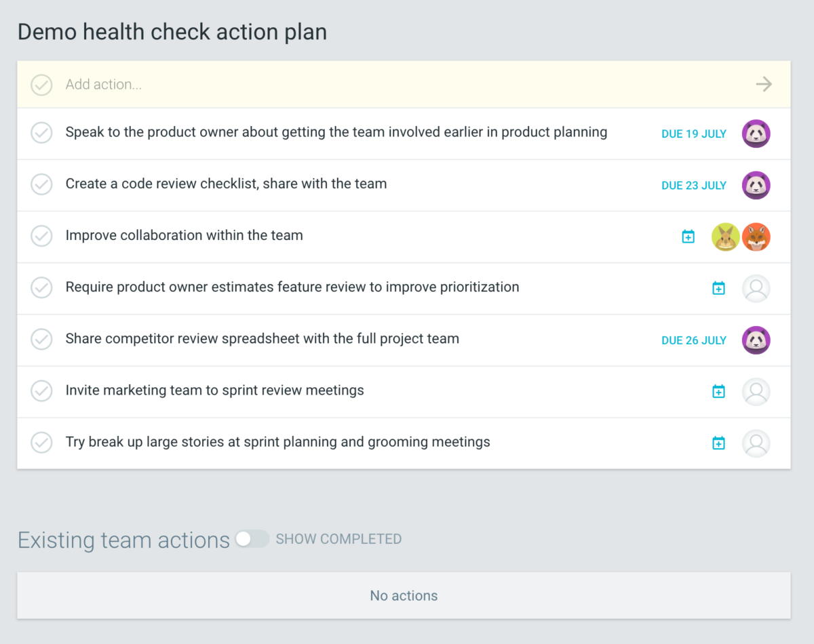Assign owner to break up stories action
814x644 pixels.
(756, 443)
